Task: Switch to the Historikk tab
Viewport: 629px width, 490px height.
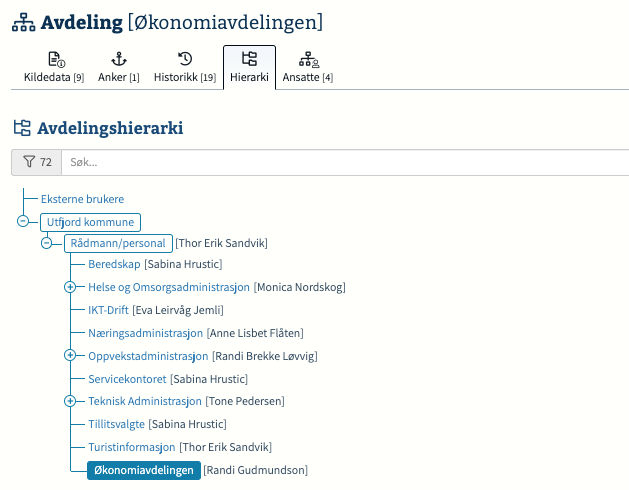Action: pos(185,67)
